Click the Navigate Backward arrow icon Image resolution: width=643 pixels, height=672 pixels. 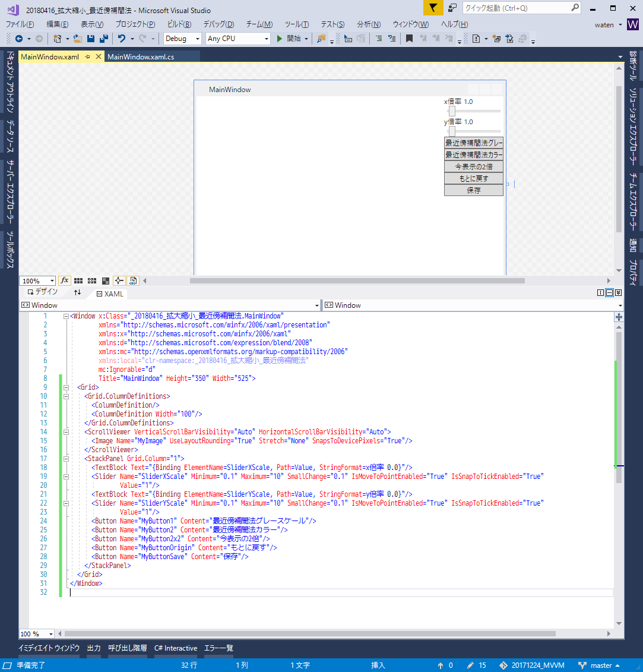(19, 39)
